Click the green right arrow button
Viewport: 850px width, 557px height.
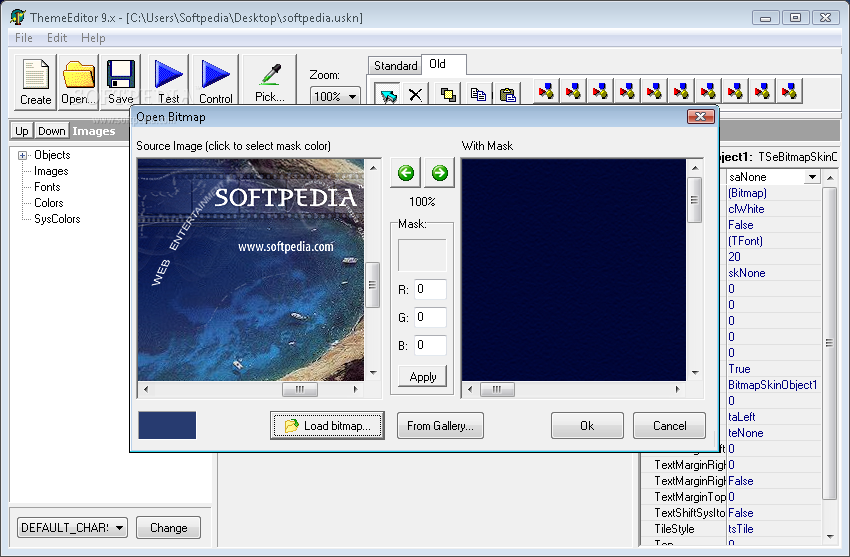click(x=440, y=173)
